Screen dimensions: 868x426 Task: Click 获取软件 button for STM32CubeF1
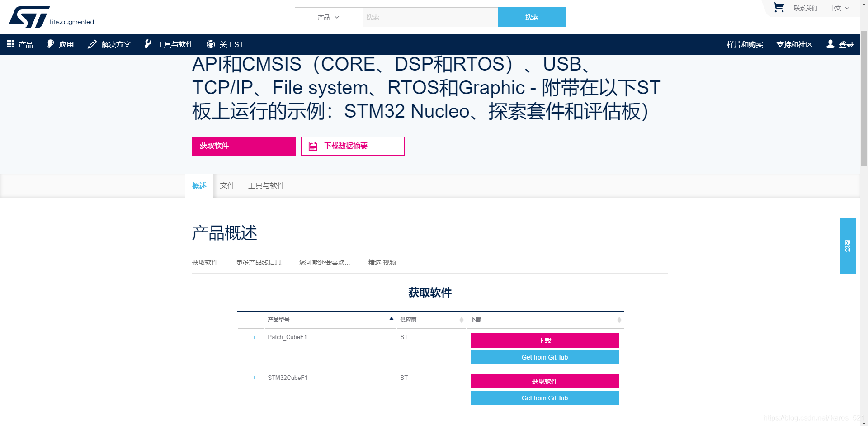tap(545, 381)
